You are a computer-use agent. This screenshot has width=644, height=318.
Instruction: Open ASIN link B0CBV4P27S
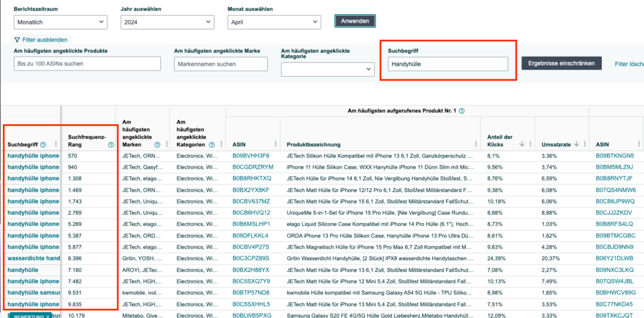(251, 247)
